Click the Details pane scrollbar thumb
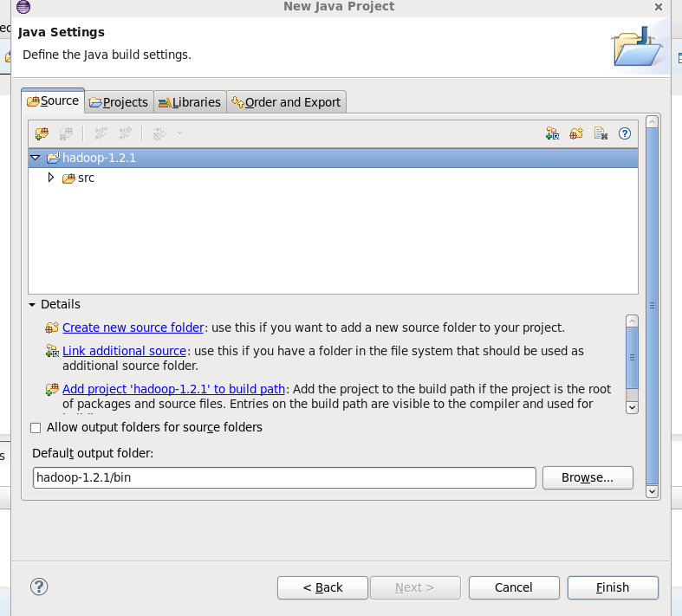This screenshot has width=682, height=616. [x=632, y=358]
